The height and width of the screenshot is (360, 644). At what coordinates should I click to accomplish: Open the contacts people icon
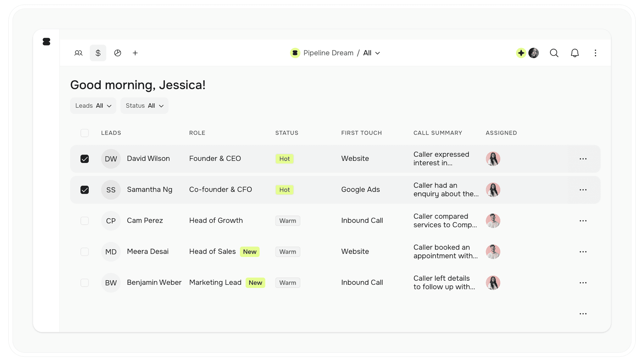click(x=78, y=53)
